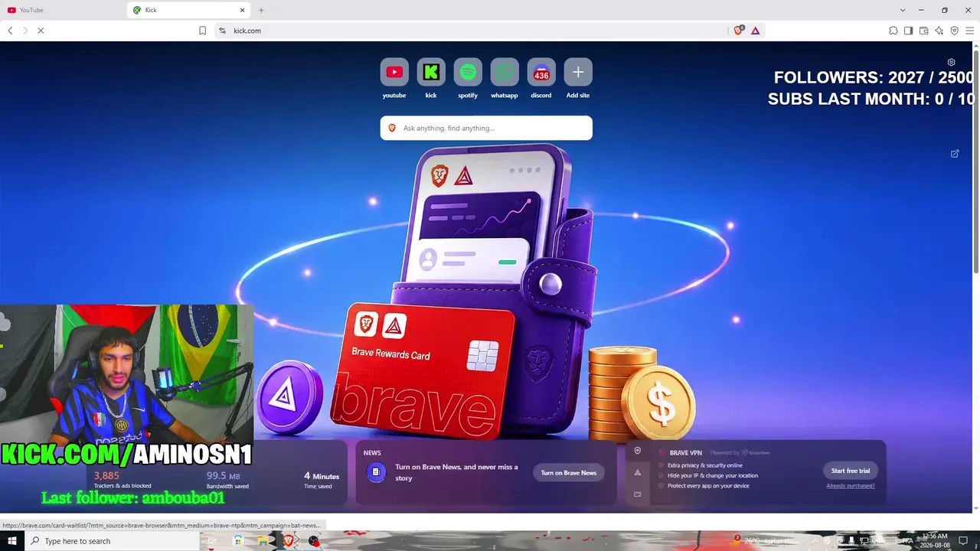
Task: Open the discord shortcut tile
Action: click(541, 73)
